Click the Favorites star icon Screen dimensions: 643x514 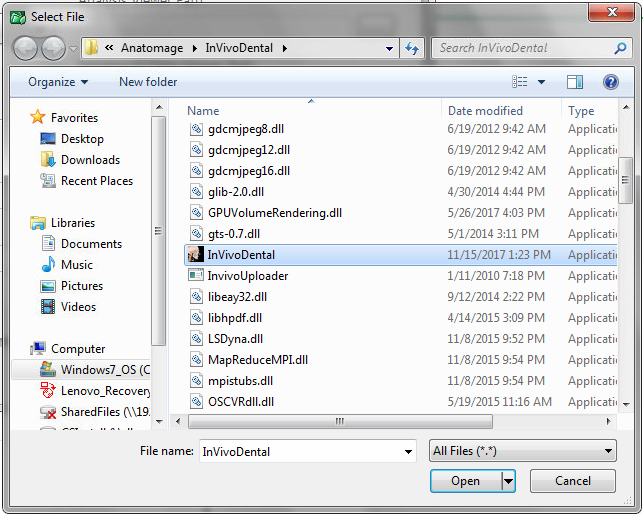[38, 117]
